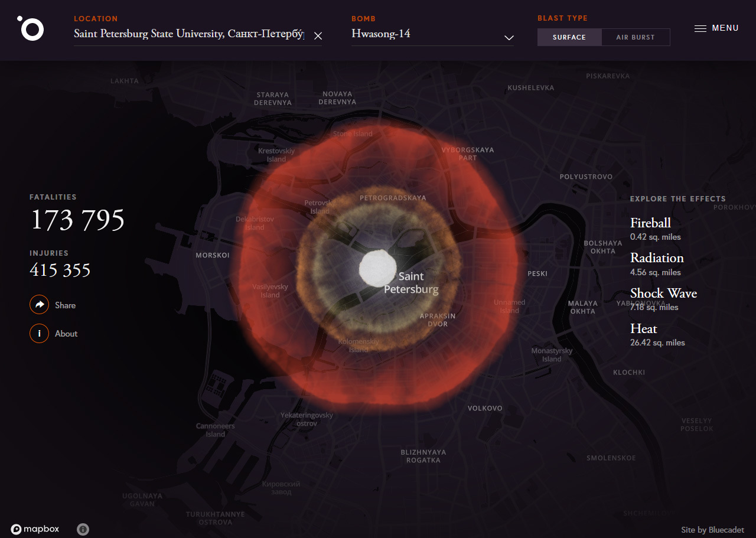The width and height of the screenshot is (756, 538).
Task: Select Surface blast type
Action: coord(569,37)
